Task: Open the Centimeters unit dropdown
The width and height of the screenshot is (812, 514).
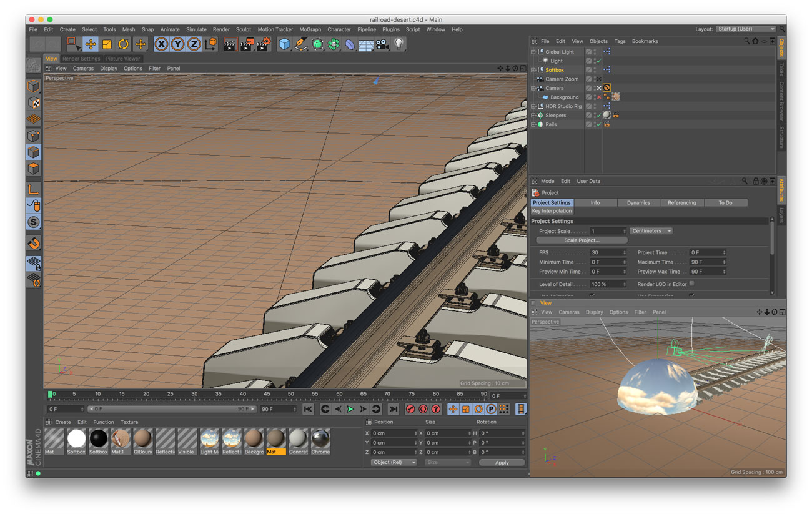Action: [651, 231]
